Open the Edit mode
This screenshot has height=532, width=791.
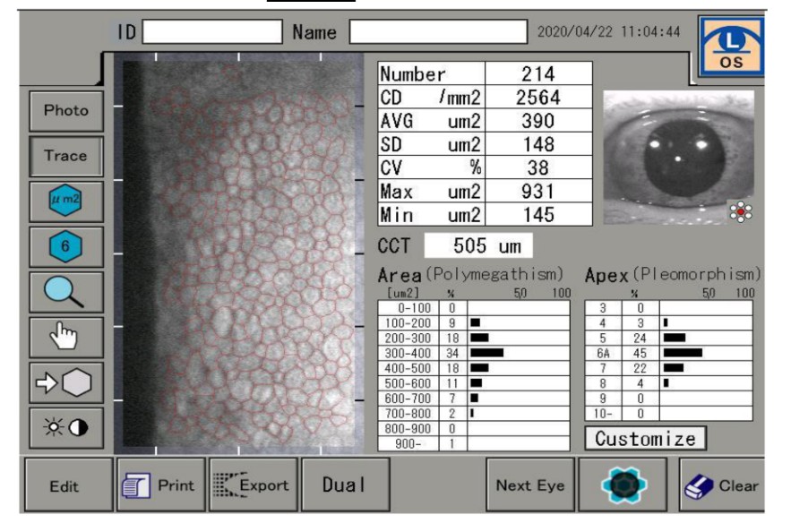[68, 485]
